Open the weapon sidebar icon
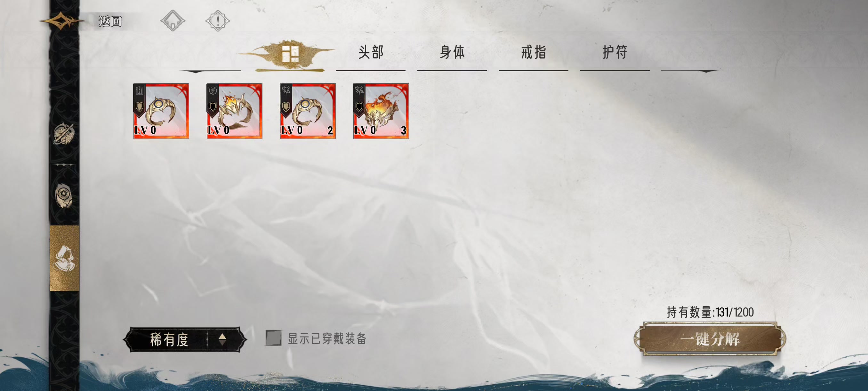The height and width of the screenshot is (391, 868). pyautogui.click(x=64, y=134)
